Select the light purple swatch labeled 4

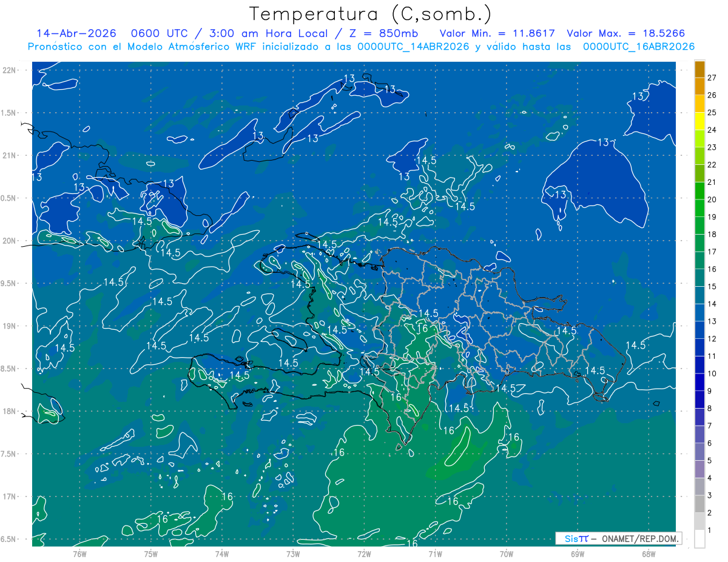coord(699,470)
